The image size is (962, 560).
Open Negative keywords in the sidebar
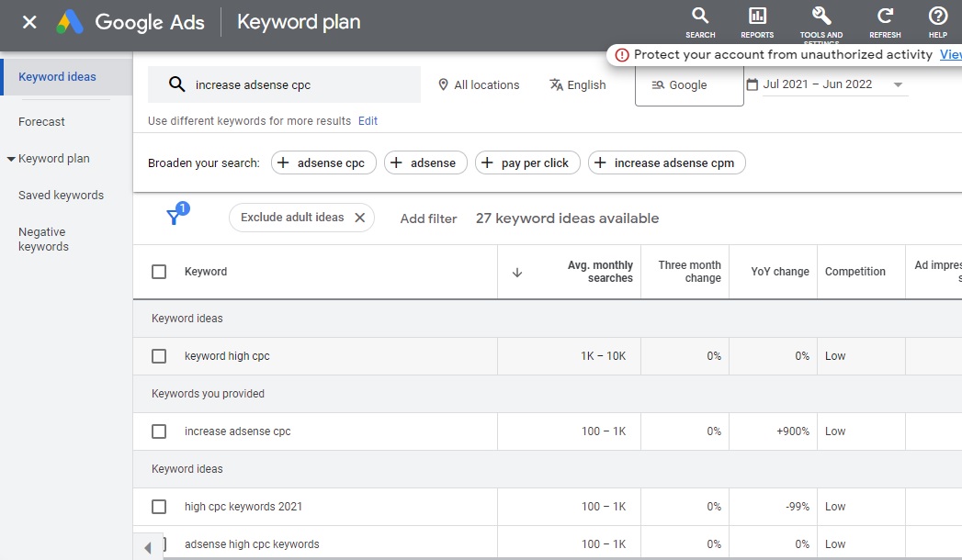(43, 240)
